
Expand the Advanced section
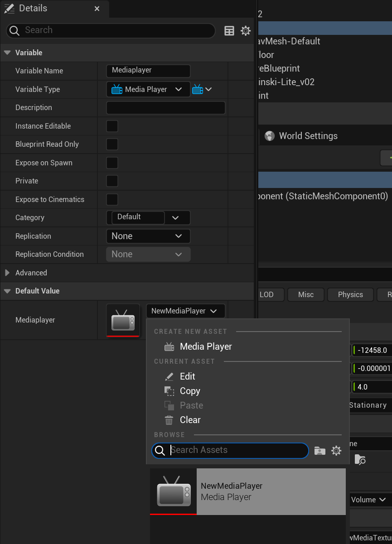7,273
